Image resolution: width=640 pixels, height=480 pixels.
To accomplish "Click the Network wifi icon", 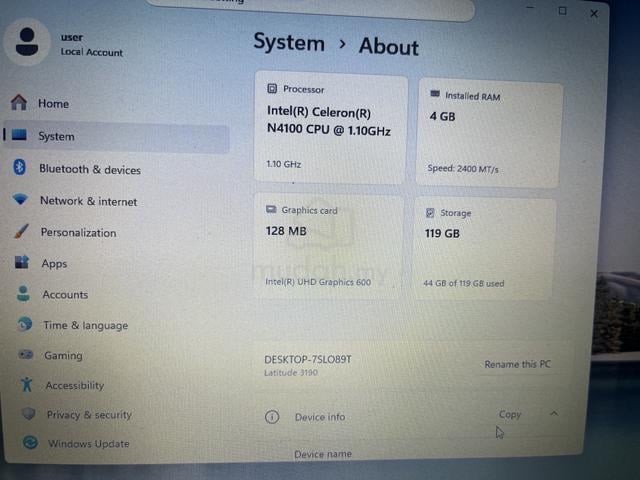I will point(20,199).
